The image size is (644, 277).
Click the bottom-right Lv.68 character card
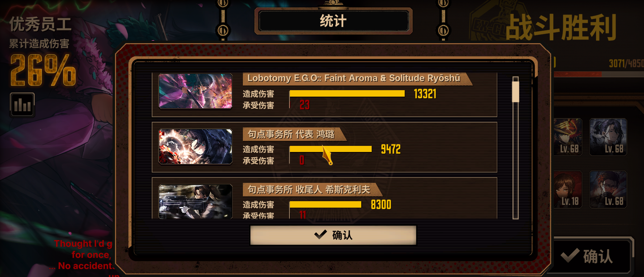(608, 189)
